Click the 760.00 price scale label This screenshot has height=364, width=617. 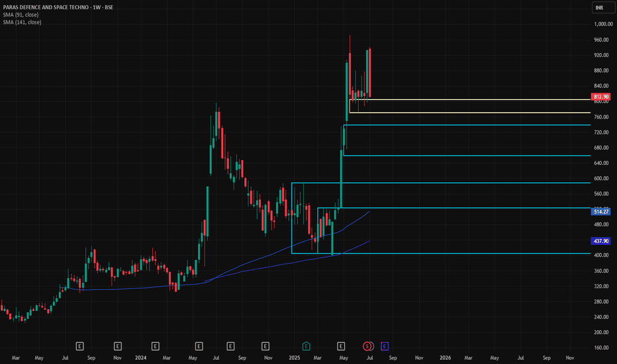click(601, 117)
